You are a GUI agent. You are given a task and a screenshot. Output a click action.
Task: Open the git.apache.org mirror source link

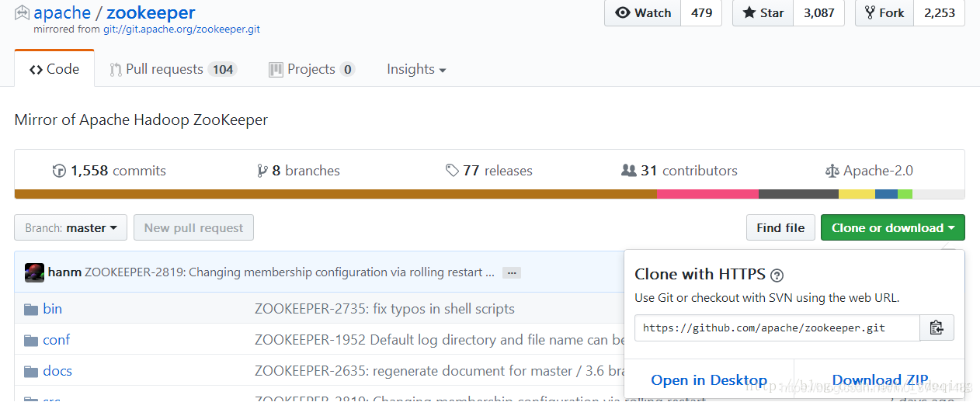point(182,29)
